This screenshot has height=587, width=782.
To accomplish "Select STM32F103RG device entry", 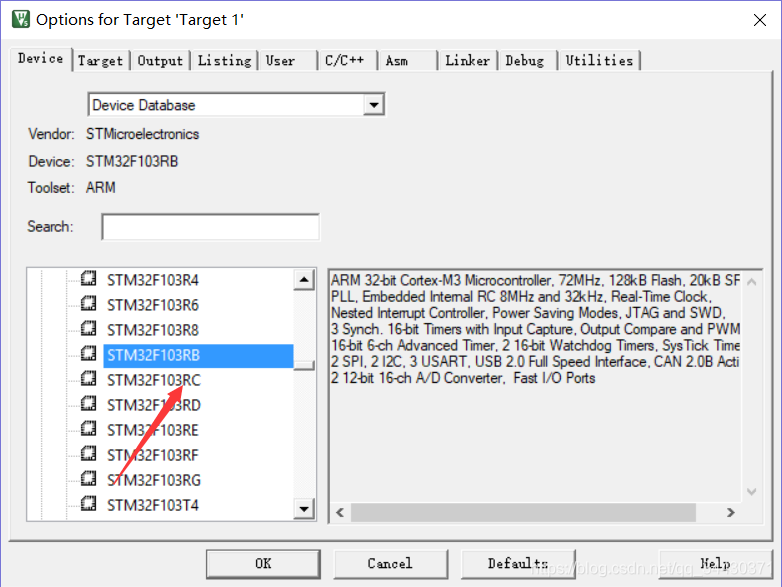I will [x=154, y=480].
